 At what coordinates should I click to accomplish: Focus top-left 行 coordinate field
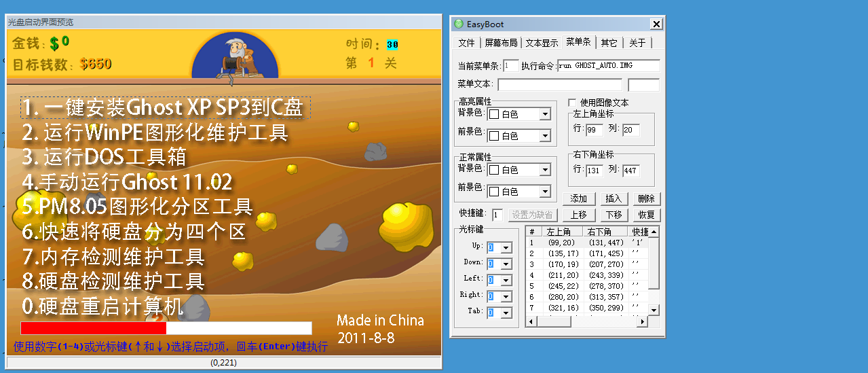(595, 130)
